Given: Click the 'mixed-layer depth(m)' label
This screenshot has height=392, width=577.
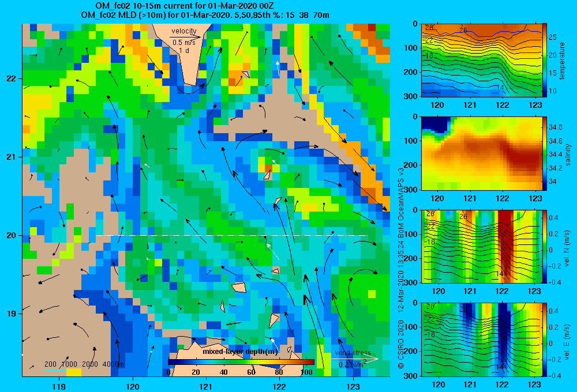Looking at the screenshot, I should coord(240,352).
